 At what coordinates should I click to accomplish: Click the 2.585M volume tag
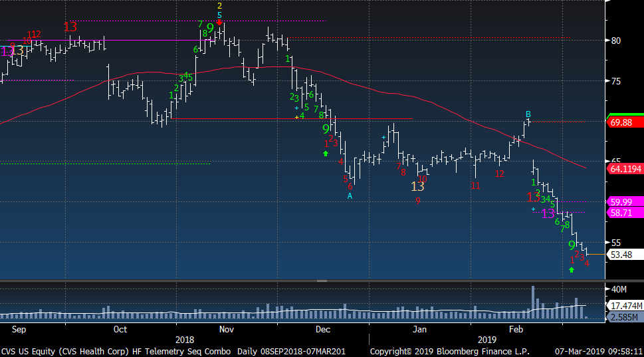(625, 317)
